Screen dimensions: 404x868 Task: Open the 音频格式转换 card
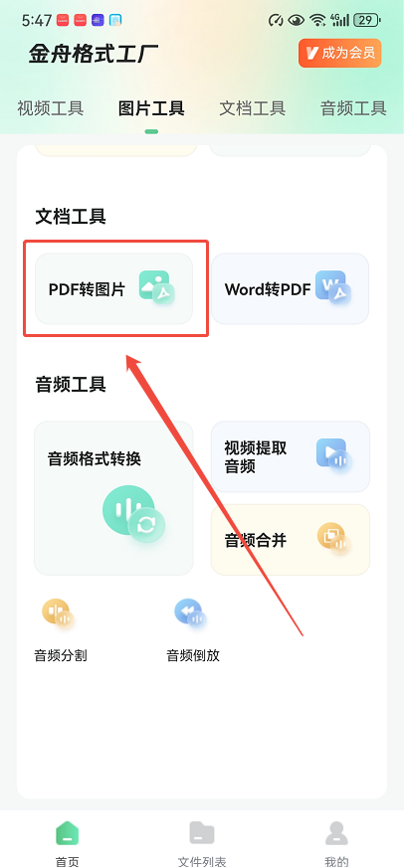(113, 498)
